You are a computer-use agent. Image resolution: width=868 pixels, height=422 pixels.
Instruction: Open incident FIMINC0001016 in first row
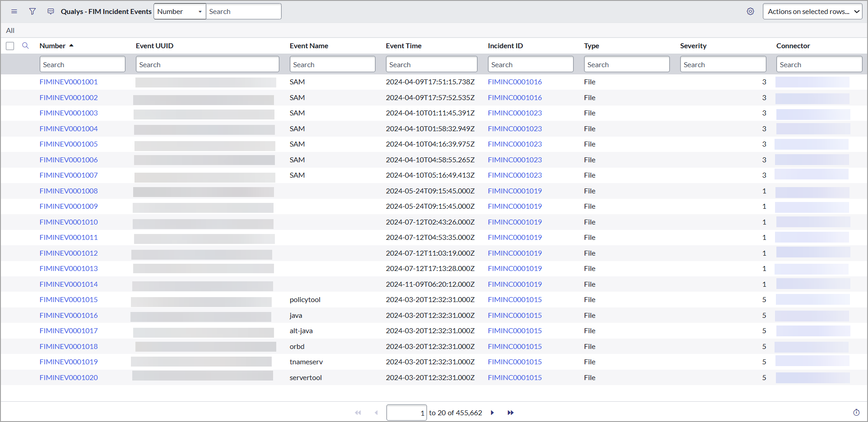(515, 82)
